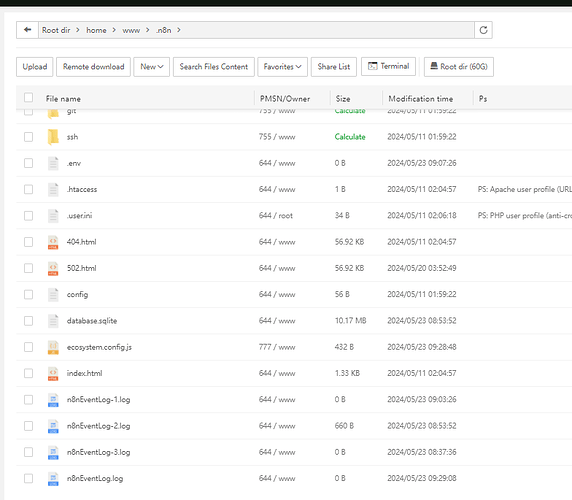Image resolution: width=572 pixels, height=500 pixels.
Task: Go to www in breadcrumb path
Action: pyautogui.click(x=131, y=30)
